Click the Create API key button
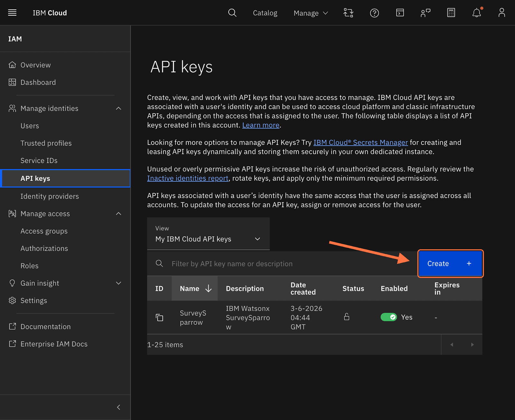This screenshot has height=420, width=515. [x=450, y=264]
